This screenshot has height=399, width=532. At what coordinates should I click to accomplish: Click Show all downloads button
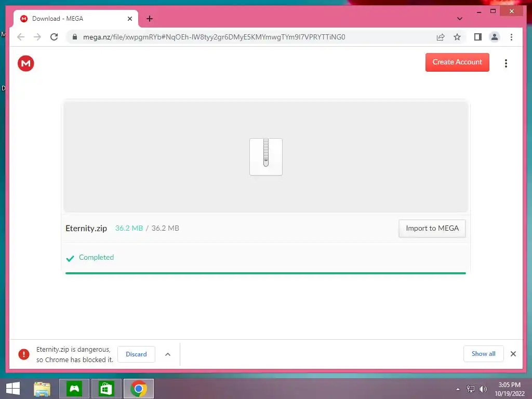483,354
